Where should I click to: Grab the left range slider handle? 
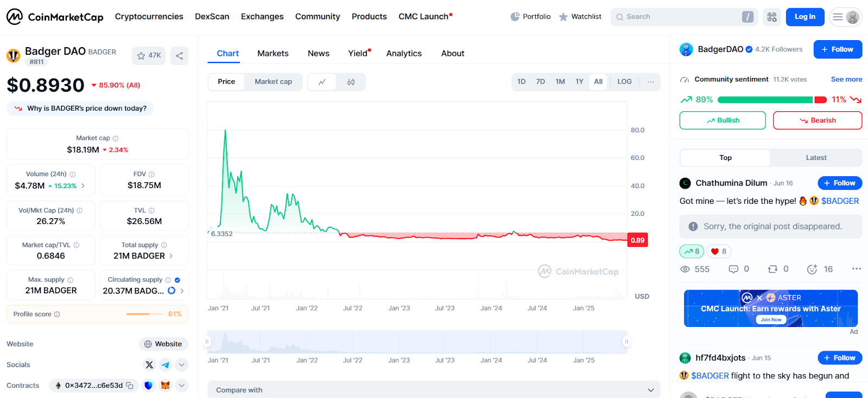(x=207, y=342)
